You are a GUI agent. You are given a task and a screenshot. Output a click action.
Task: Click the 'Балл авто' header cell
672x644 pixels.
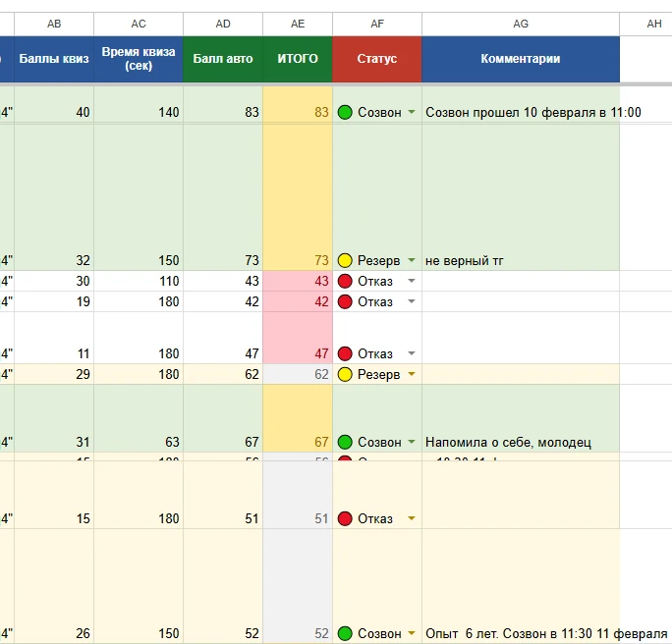(x=223, y=59)
